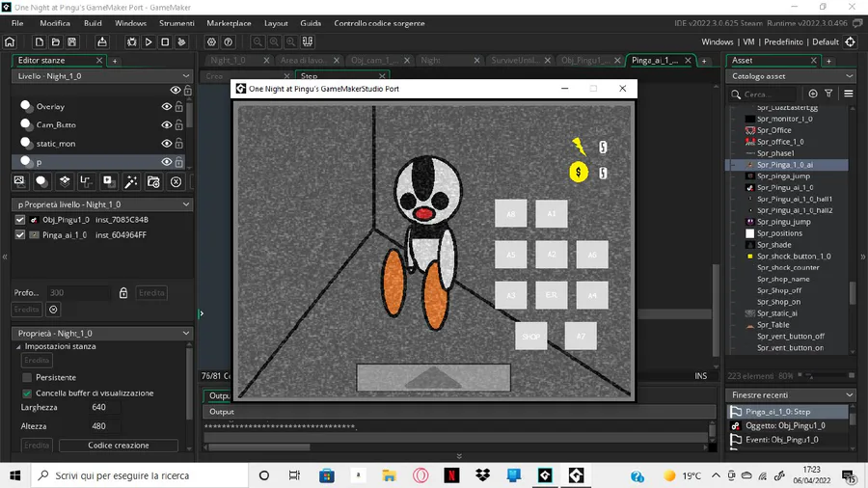Open asset browser filter funnel icon
This screenshot has width=868, height=488.
coord(828,95)
